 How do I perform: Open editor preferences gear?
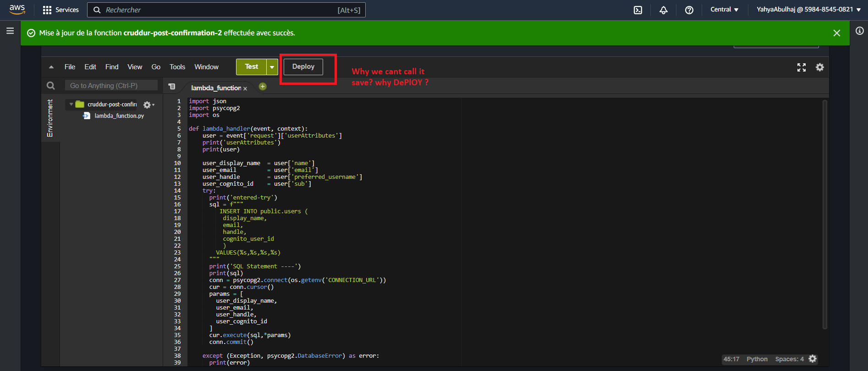tap(820, 67)
